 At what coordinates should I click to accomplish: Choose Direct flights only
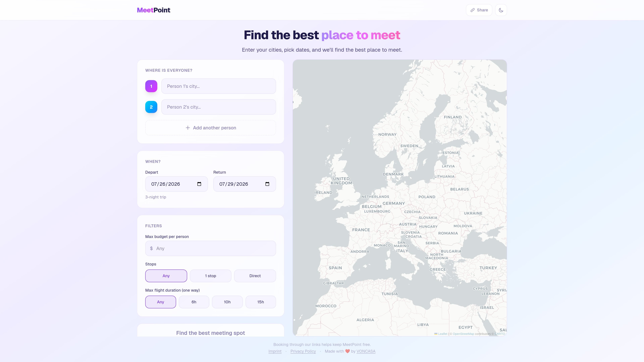click(x=255, y=276)
